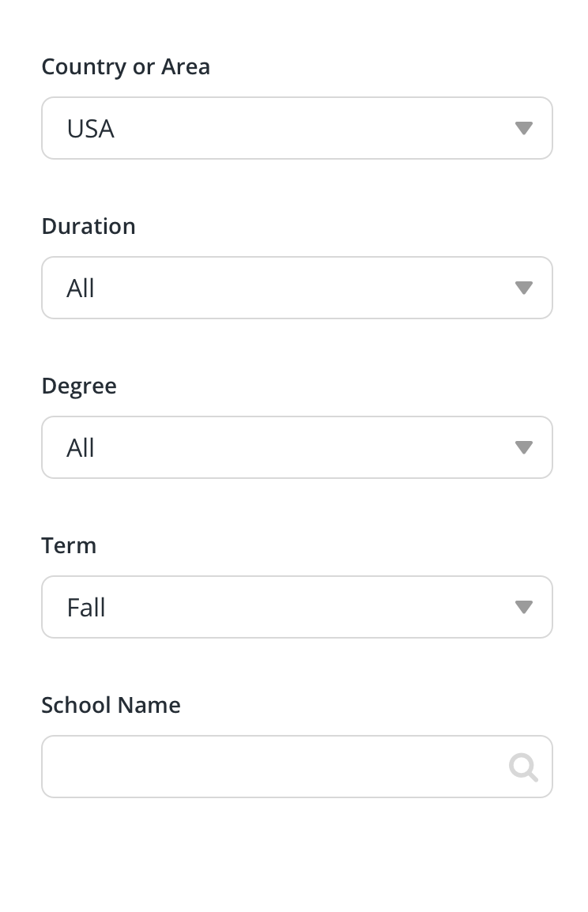Click the Term dropdown arrow icon
The image size is (588, 912).
pyautogui.click(x=523, y=607)
